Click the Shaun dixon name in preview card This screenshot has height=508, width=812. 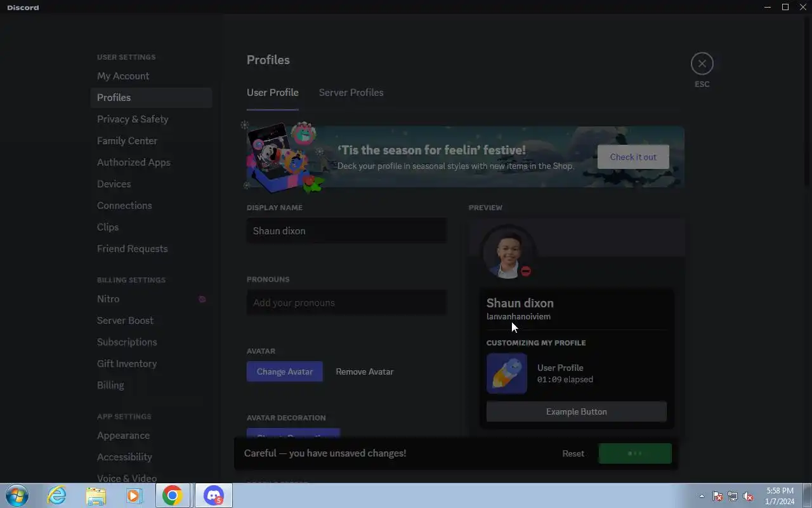[x=520, y=303]
